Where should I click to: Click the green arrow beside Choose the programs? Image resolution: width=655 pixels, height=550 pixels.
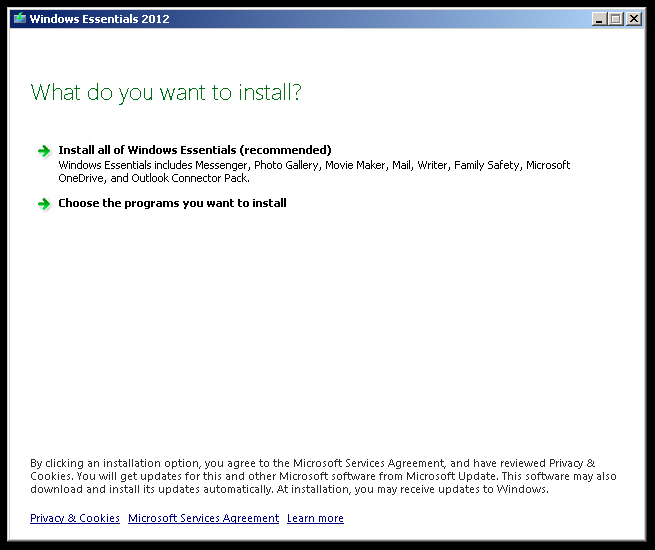point(44,204)
